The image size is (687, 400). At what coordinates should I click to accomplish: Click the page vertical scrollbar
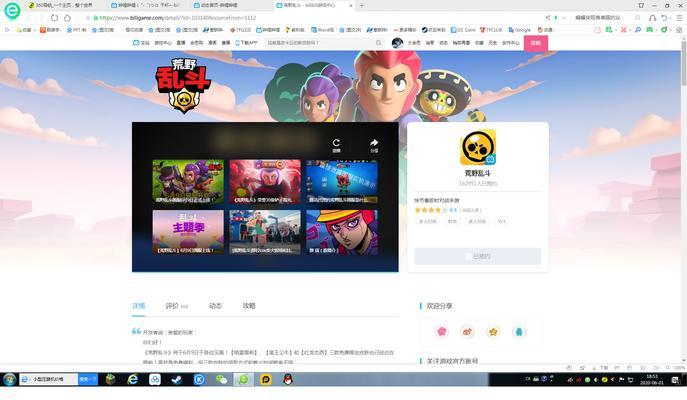[x=683, y=64]
